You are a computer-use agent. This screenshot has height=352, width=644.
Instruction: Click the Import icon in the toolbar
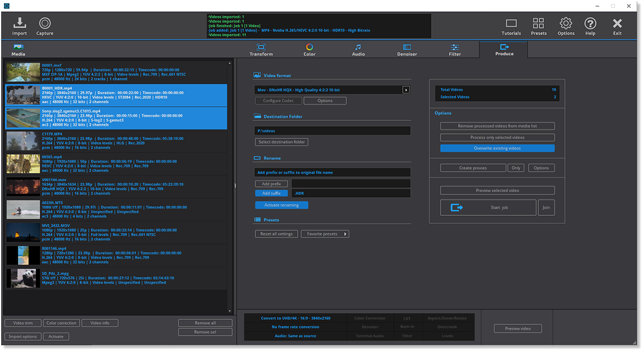19,27
